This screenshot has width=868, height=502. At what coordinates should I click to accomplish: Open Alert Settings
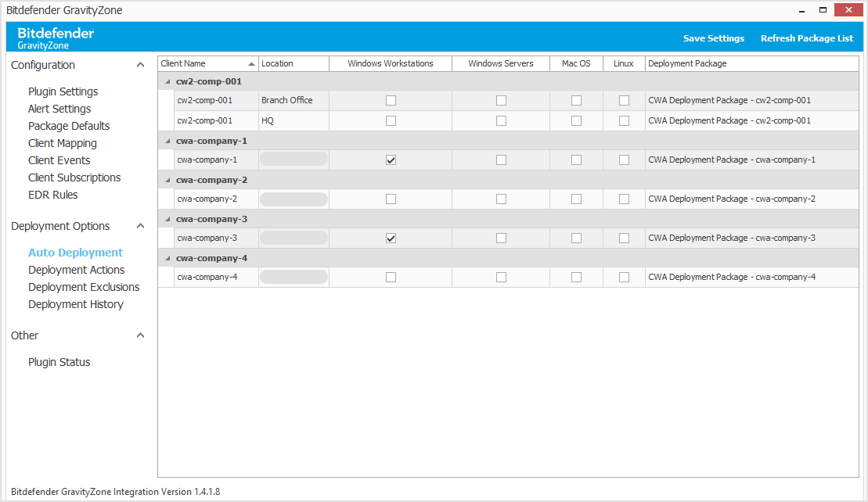pyautogui.click(x=59, y=109)
